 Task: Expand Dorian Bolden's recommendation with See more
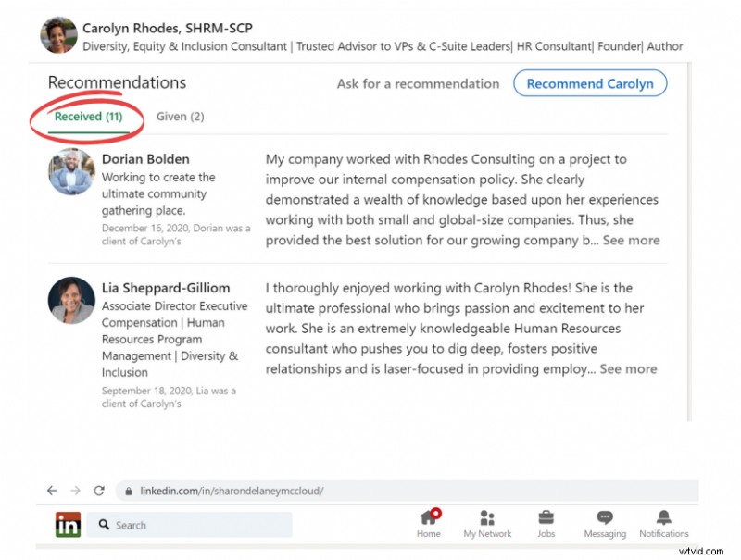(634, 240)
